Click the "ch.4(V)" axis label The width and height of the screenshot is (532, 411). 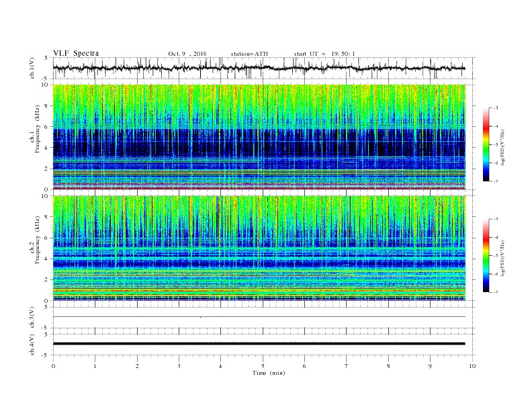point(32,345)
